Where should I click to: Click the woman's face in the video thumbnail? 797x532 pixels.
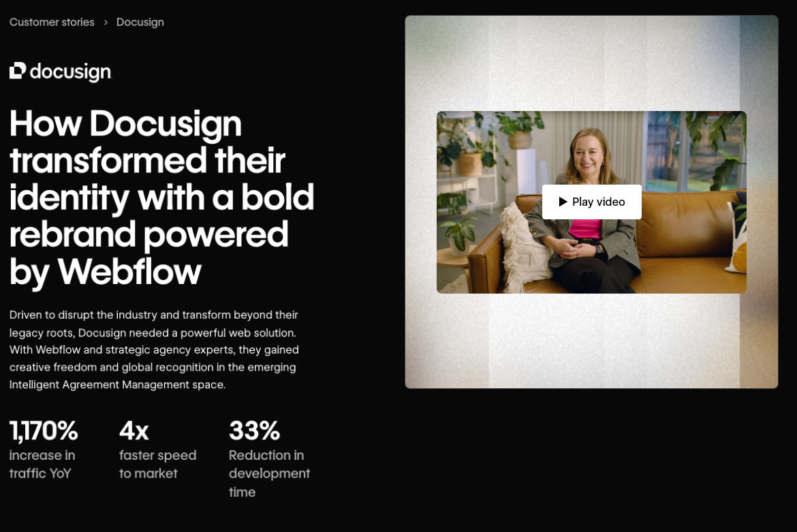589,151
